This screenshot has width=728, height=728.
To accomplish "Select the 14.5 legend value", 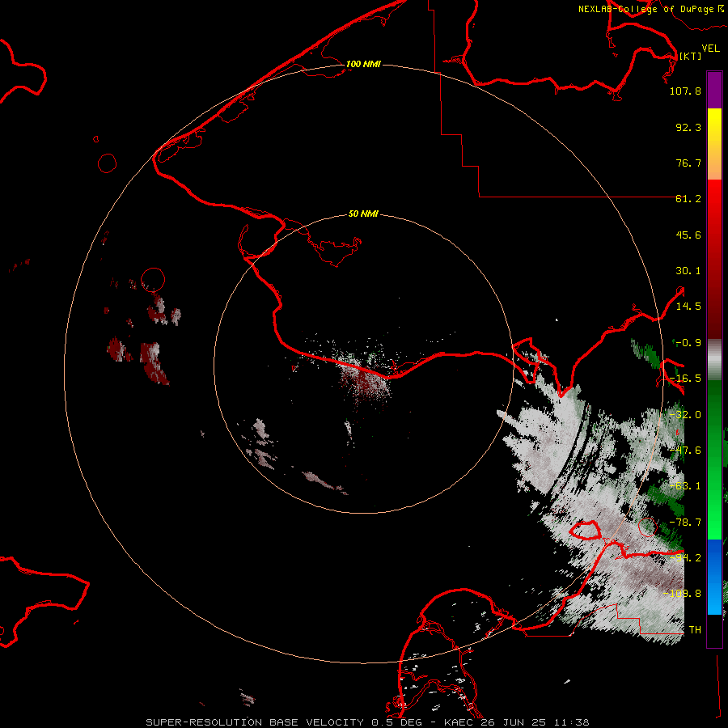I will click(688, 307).
